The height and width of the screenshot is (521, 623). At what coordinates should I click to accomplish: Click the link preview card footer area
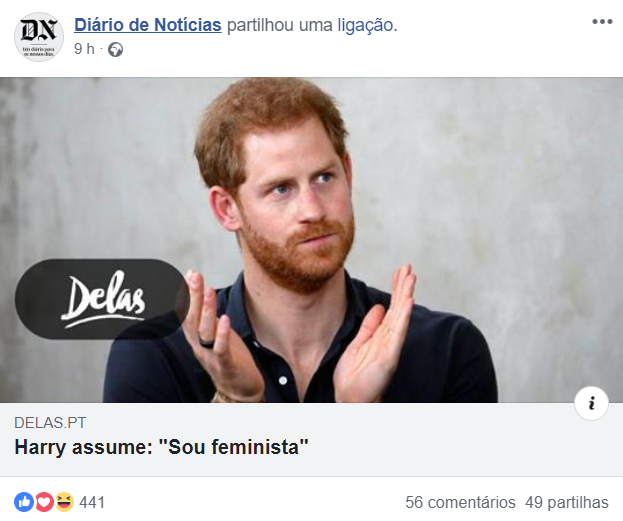click(312, 440)
